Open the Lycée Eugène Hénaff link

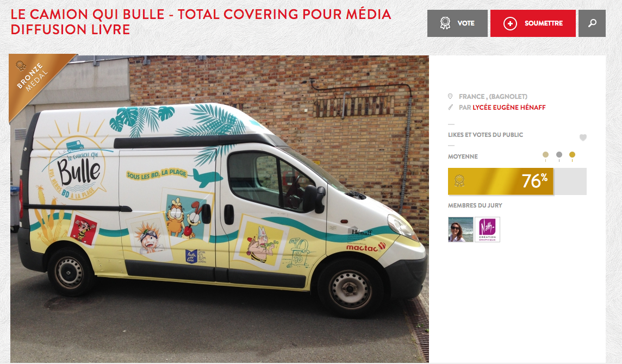509,108
